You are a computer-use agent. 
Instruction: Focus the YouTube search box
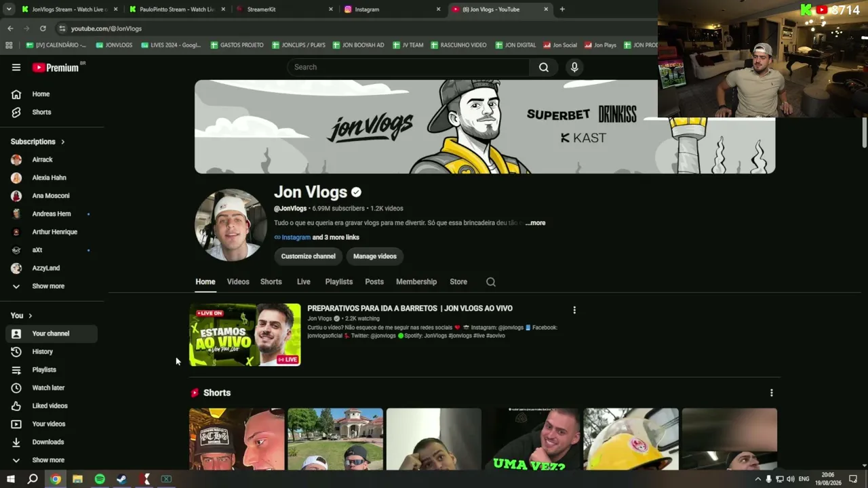(x=408, y=67)
